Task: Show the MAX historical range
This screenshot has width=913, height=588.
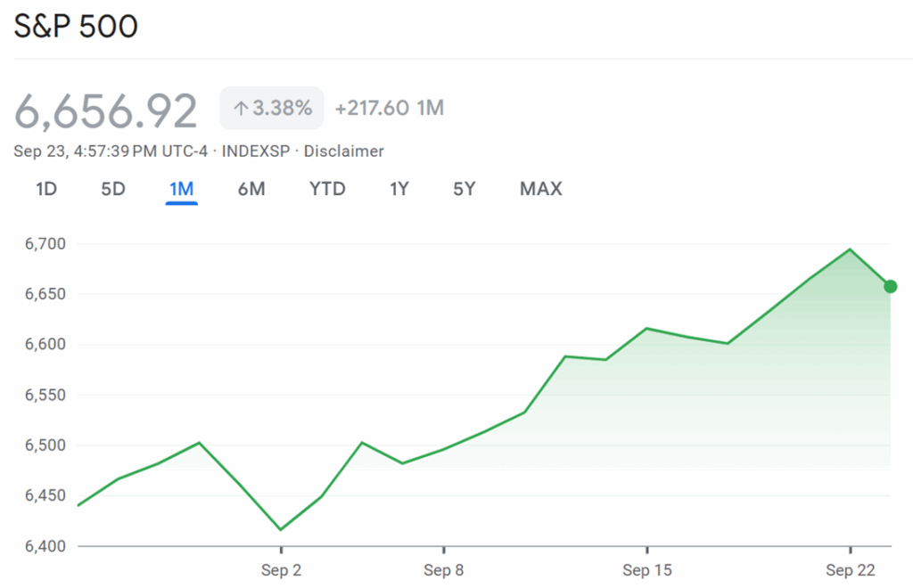Action: point(540,189)
